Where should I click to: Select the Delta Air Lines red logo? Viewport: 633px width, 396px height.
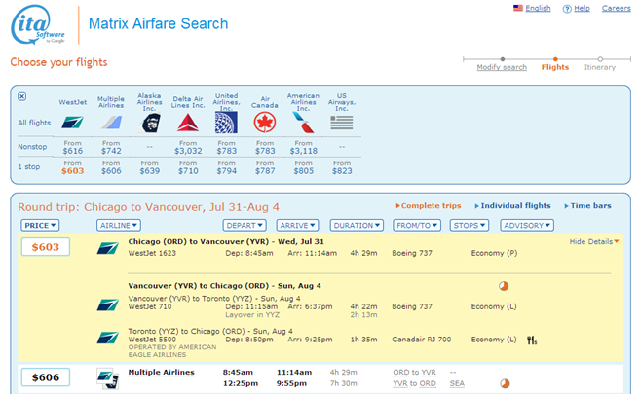(x=188, y=123)
